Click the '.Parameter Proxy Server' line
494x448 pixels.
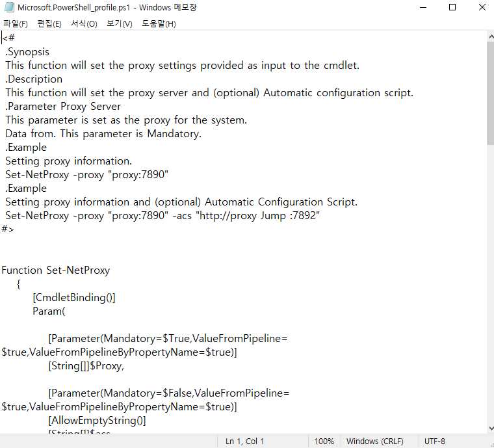pyautogui.click(x=62, y=107)
